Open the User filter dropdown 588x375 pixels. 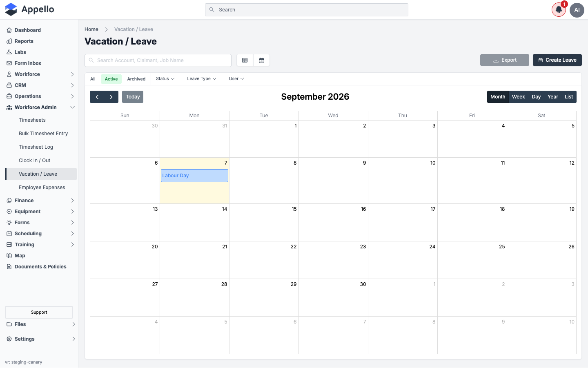236,79
